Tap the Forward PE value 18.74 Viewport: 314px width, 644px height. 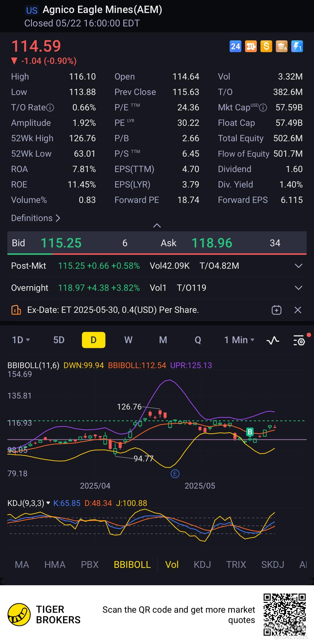188,200
